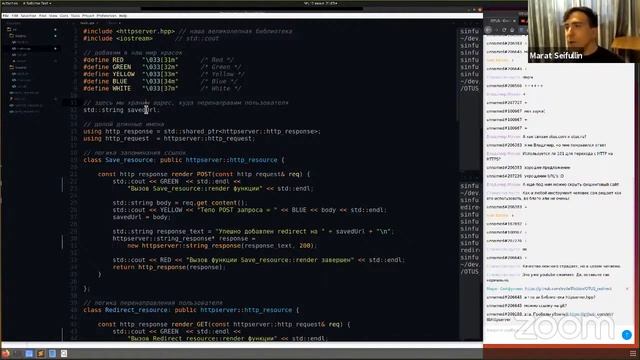
Task: Click Activities in the Ubuntu top bar
Action: tap(9, 3)
